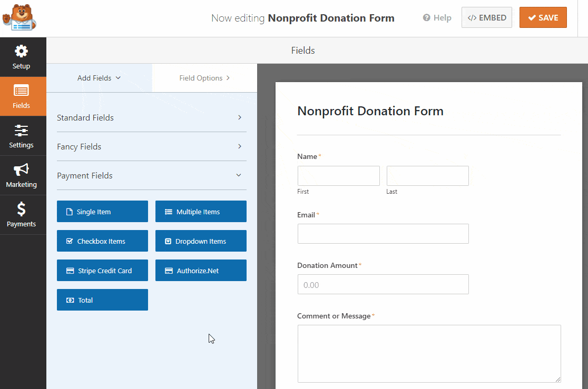Image resolution: width=588 pixels, height=389 pixels.
Task: Expand the Standard Fields section
Action: point(152,118)
